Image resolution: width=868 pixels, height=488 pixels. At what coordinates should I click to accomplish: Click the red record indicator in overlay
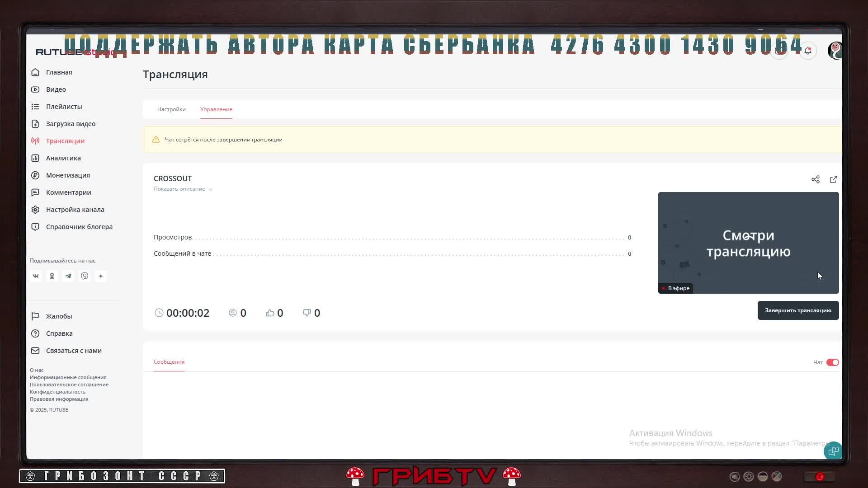tap(820, 476)
